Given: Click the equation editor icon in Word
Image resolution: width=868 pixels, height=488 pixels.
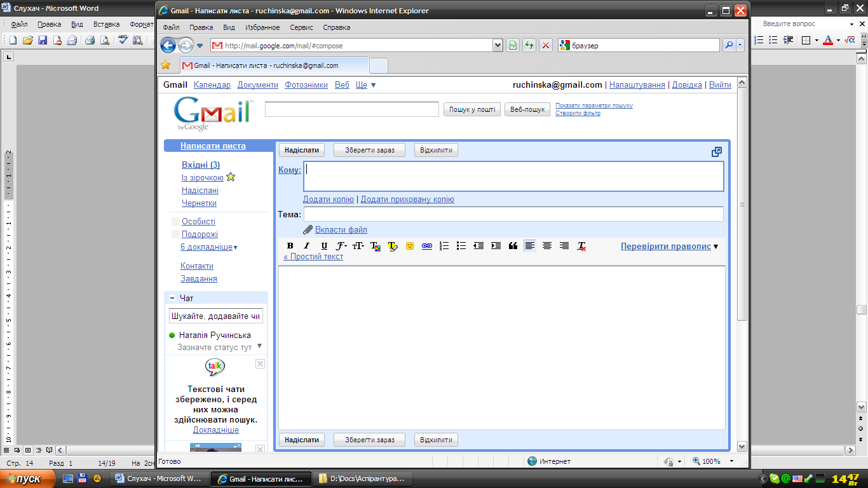Looking at the screenshot, I should [850, 40].
